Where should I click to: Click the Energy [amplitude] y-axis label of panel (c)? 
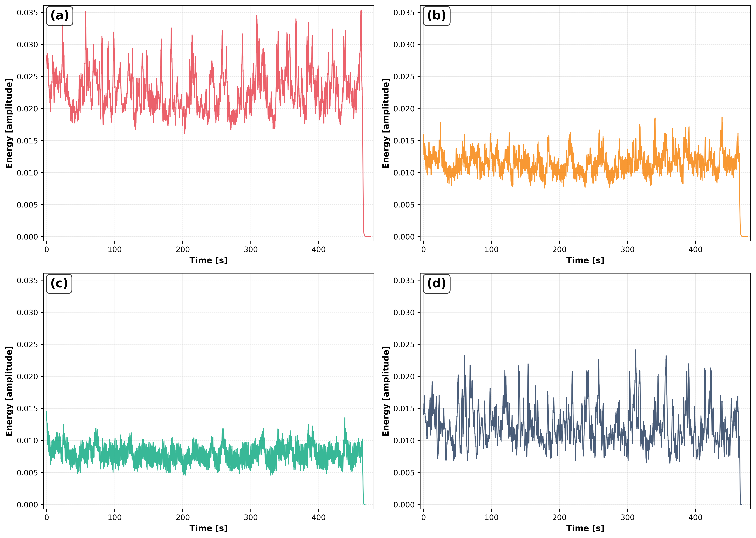click(x=9, y=391)
